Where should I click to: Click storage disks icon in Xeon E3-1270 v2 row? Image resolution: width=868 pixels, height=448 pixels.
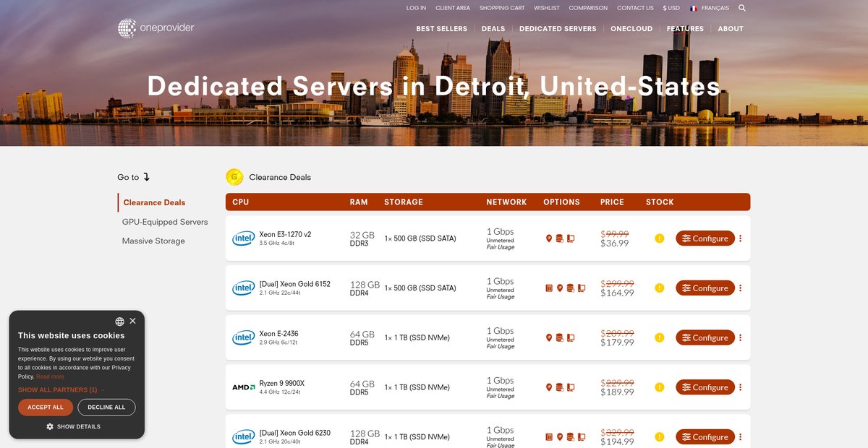(559, 238)
